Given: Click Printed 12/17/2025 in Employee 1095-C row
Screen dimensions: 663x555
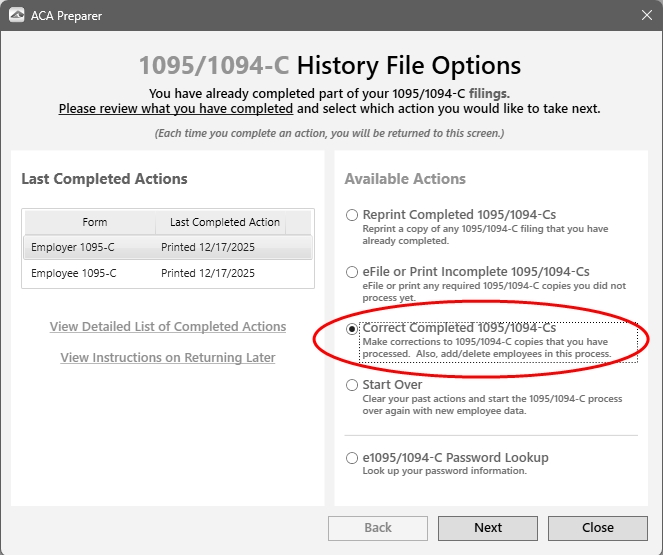Looking at the screenshot, I should coord(208,273).
